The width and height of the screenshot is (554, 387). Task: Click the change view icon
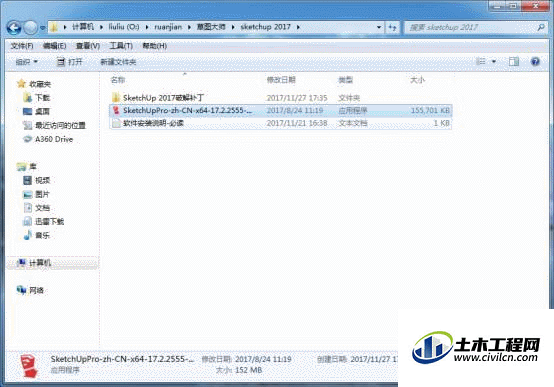point(481,62)
